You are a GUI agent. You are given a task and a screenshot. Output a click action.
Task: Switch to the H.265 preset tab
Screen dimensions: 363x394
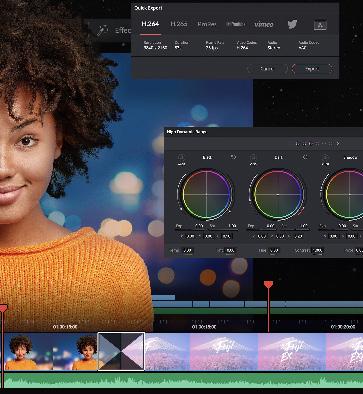(x=179, y=24)
